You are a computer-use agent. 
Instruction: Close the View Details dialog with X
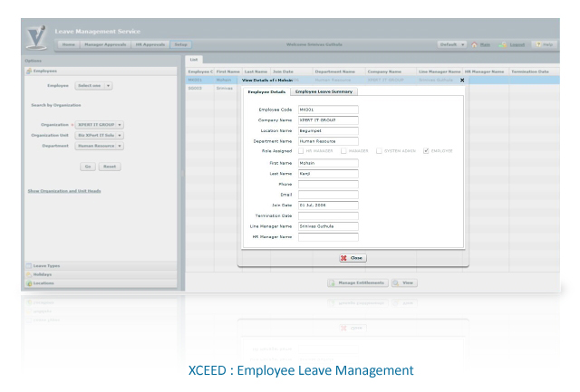click(462, 80)
